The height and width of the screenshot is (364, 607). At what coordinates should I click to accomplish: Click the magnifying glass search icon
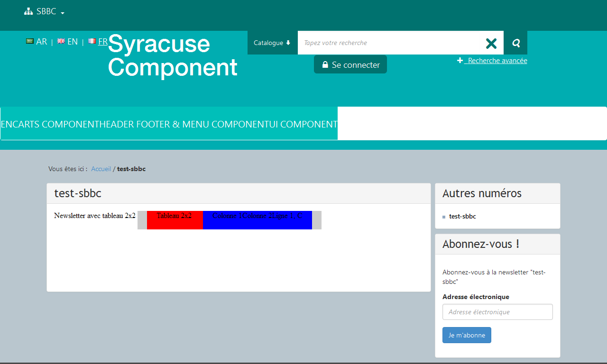[516, 43]
